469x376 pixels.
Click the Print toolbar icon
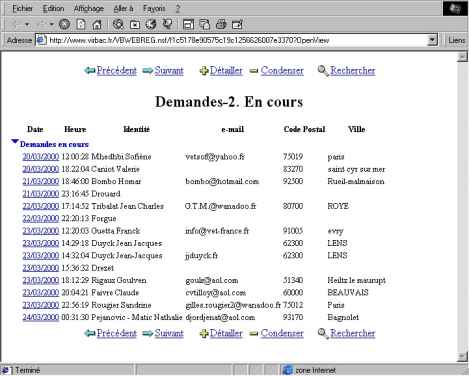[221, 24]
